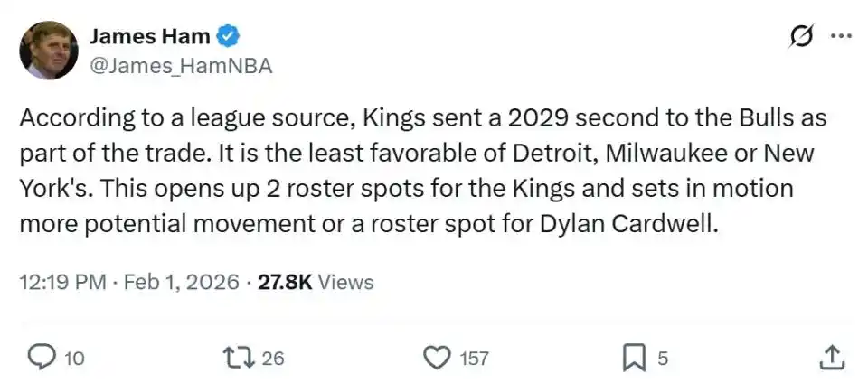Image resolution: width=868 pixels, height=392 pixels.
Task: Open the three-dot more options menu
Action: point(841,36)
